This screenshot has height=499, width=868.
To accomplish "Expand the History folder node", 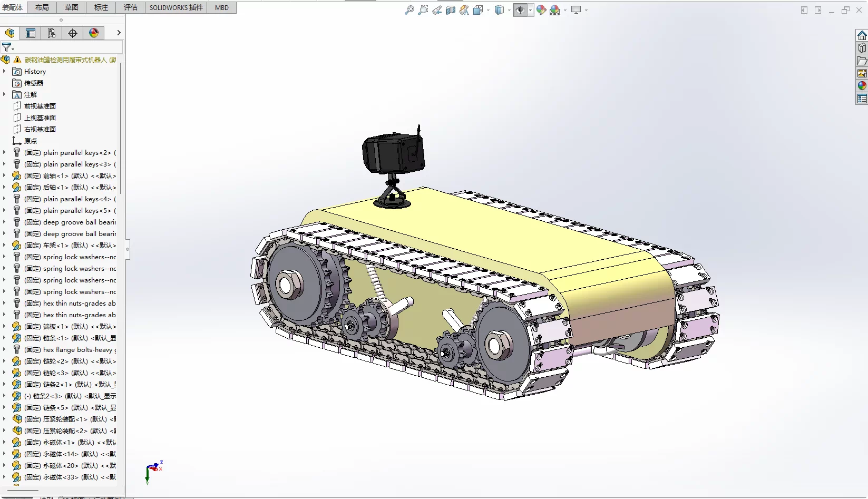I will point(4,71).
